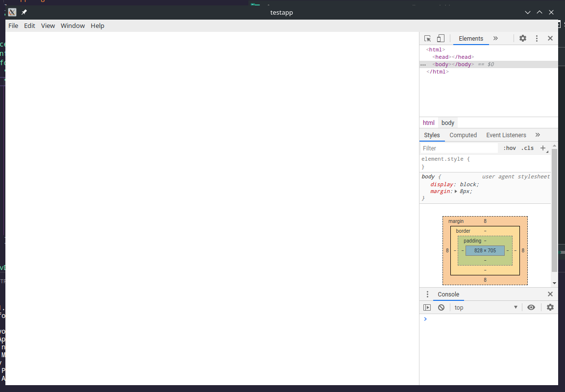Open the View menu
Image resolution: width=565 pixels, height=392 pixels.
[48, 25]
